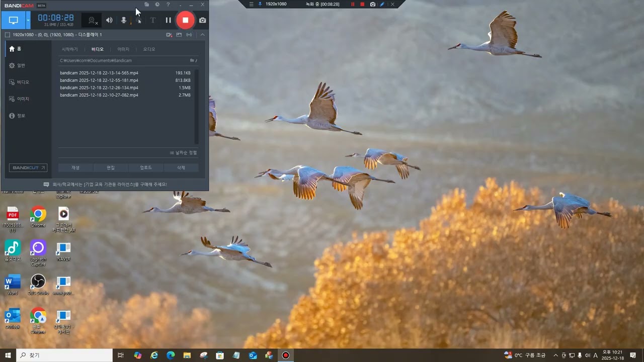Toggle speaker sound recording in Bandicam
The height and width of the screenshot is (362, 644).
(x=109, y=20)
